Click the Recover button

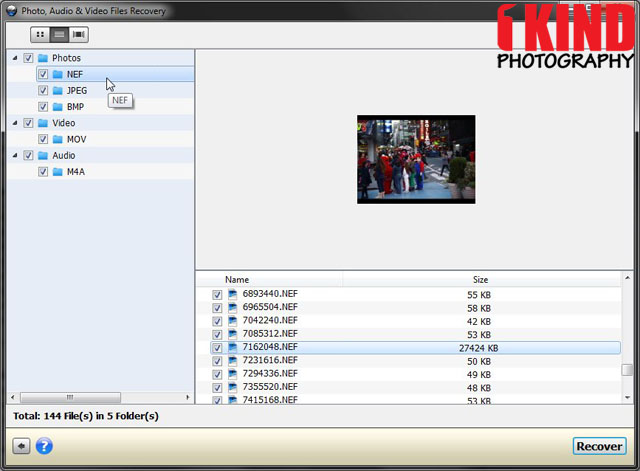point(599,446)
